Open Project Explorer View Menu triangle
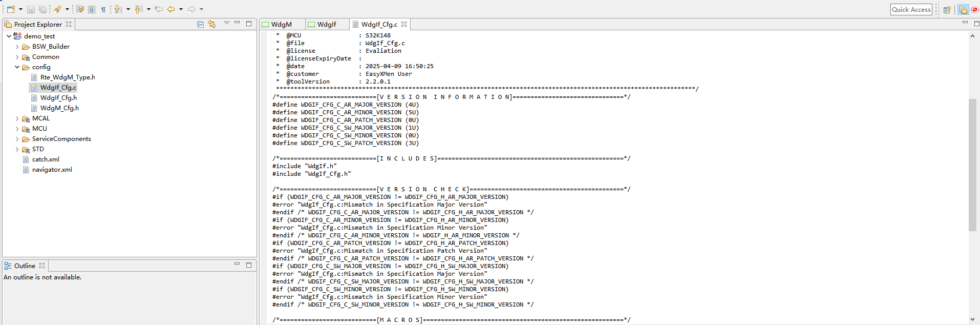 click(x=226, y=23)
